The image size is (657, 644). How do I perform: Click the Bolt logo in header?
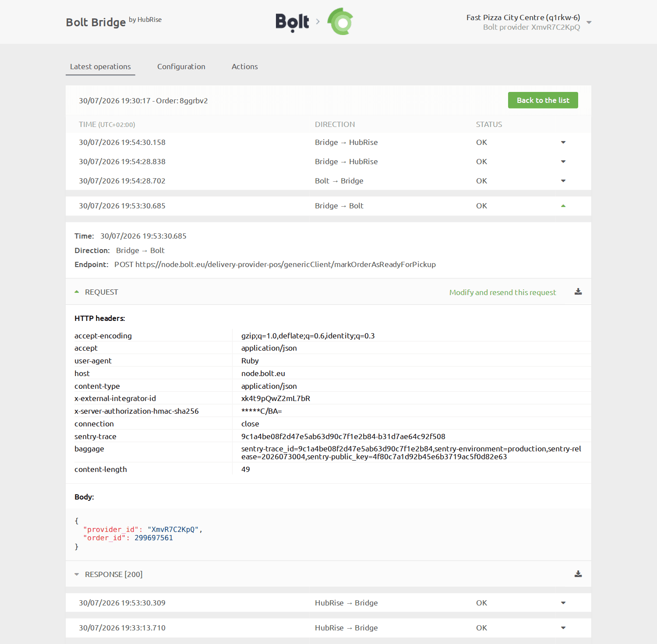[292, 22]
